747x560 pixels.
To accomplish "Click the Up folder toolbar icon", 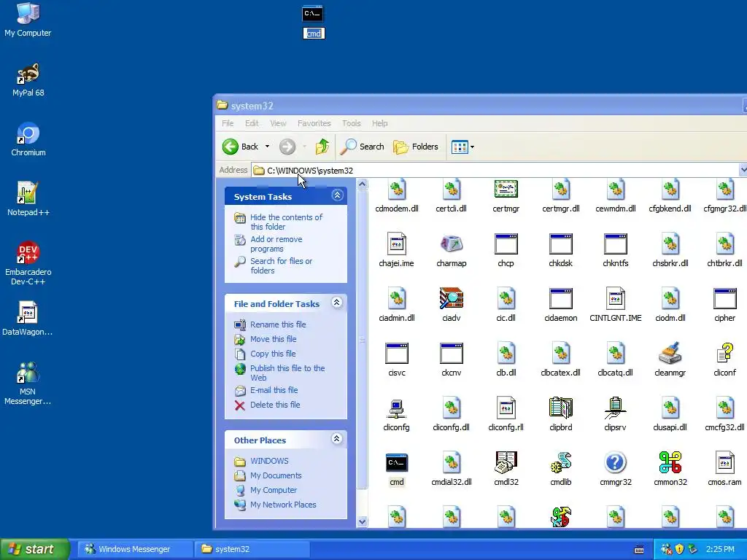I will pyautogui.click(x=322, y=147).
